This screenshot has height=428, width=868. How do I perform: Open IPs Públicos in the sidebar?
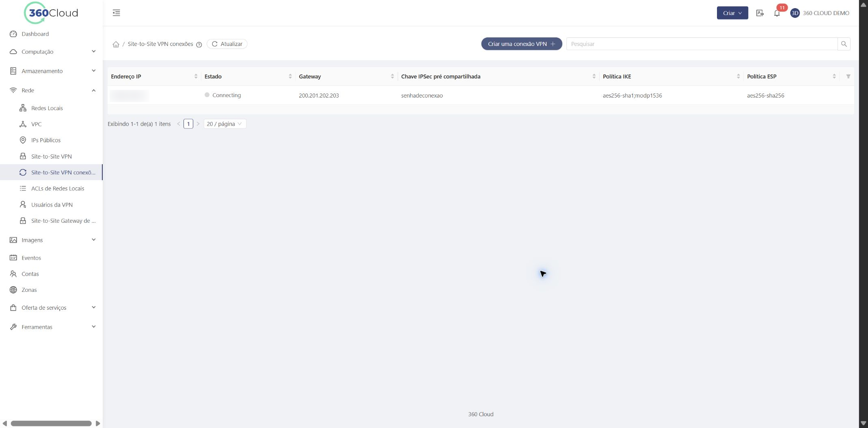51,140
